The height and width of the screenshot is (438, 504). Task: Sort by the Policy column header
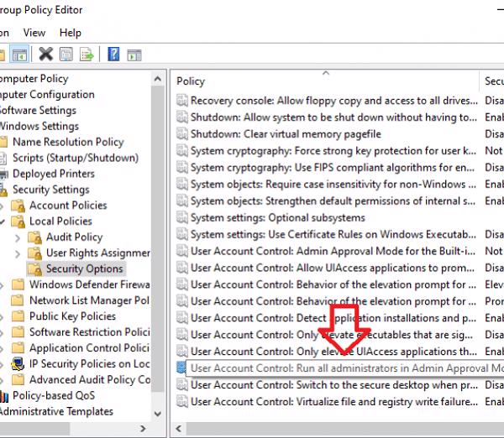(x=324, y=81)
